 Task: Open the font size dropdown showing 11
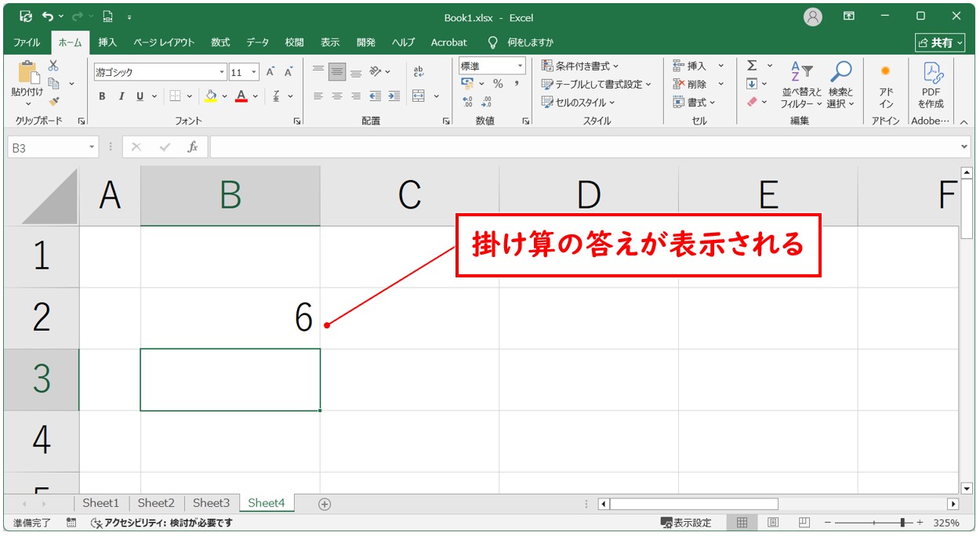click(244, 72)
